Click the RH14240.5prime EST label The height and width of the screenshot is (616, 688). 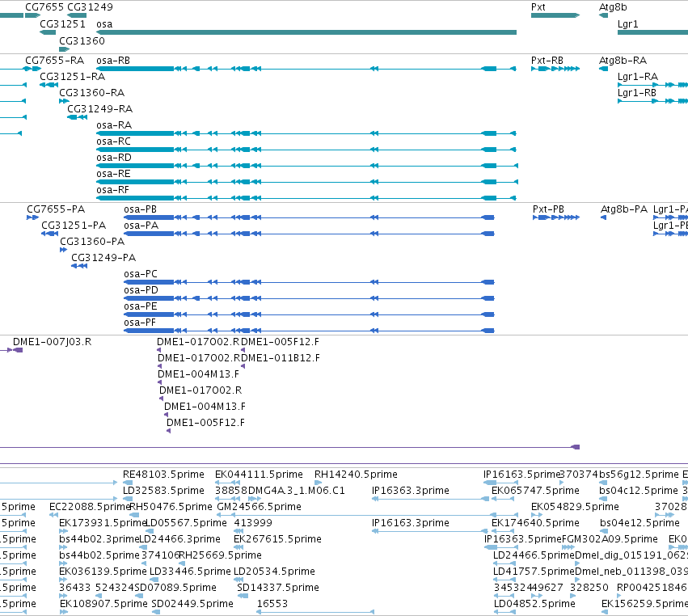tap(356, 475)
